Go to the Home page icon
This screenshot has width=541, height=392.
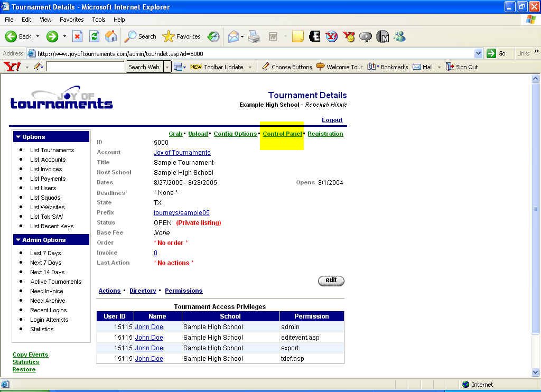(111, 36)
